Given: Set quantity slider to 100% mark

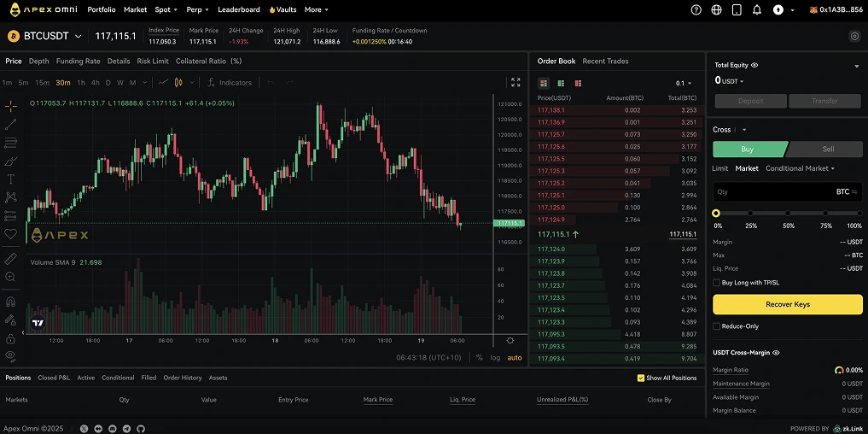Looking at the screenshot, I should pos(859,214).
